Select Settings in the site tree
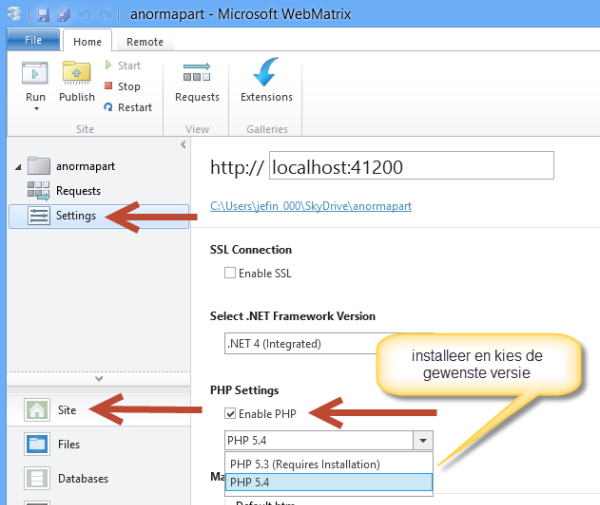The height and width of the screenshot is (505, 600). [x=99, y=216]
